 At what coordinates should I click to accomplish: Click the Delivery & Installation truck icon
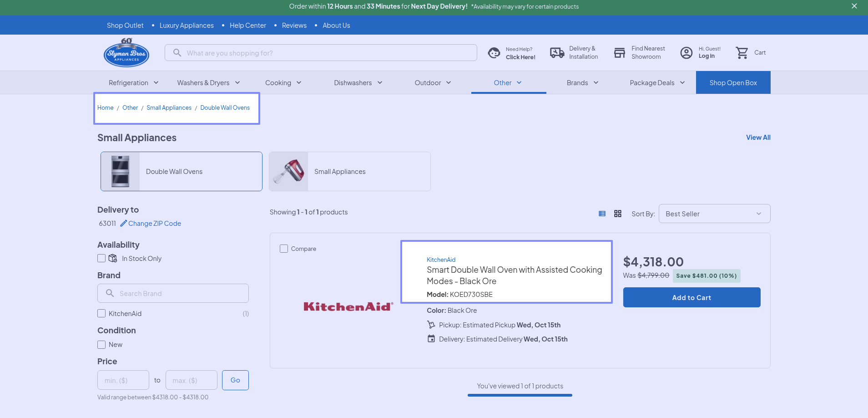(x=557, y=53)
